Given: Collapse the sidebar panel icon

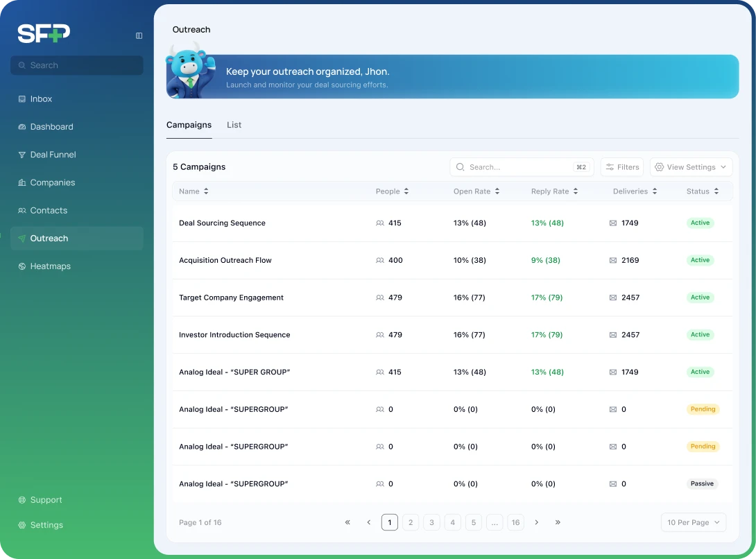Looking at the screenshot, I should (x=139, y=35).
